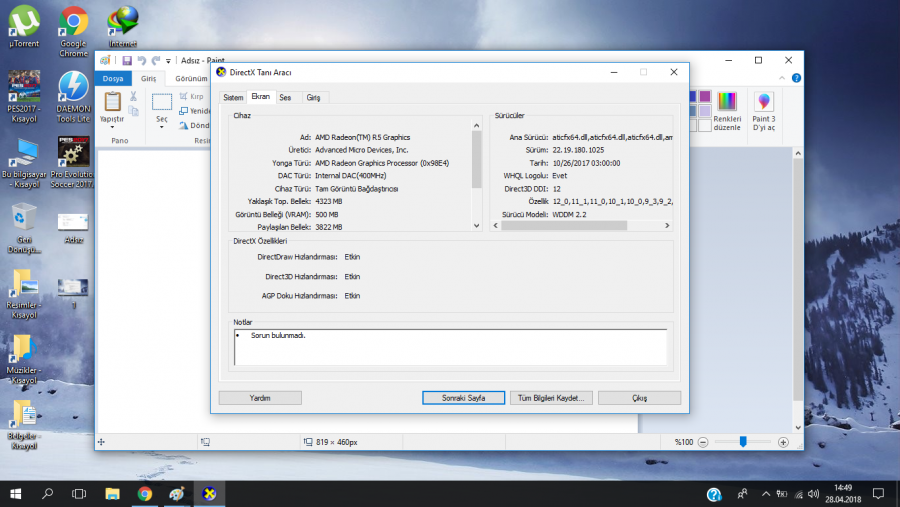Open DAEMON Tools Lite desktop icon

tap(73, 96)
